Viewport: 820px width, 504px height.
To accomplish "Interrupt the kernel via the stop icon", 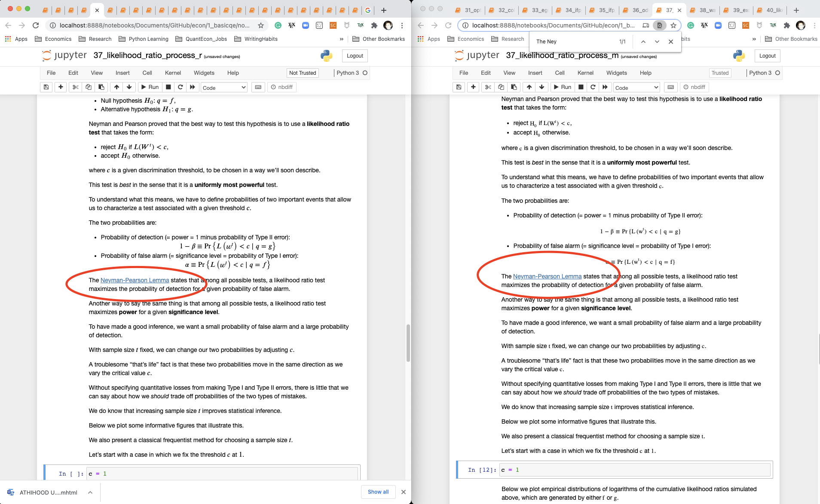I will [168, 87].
